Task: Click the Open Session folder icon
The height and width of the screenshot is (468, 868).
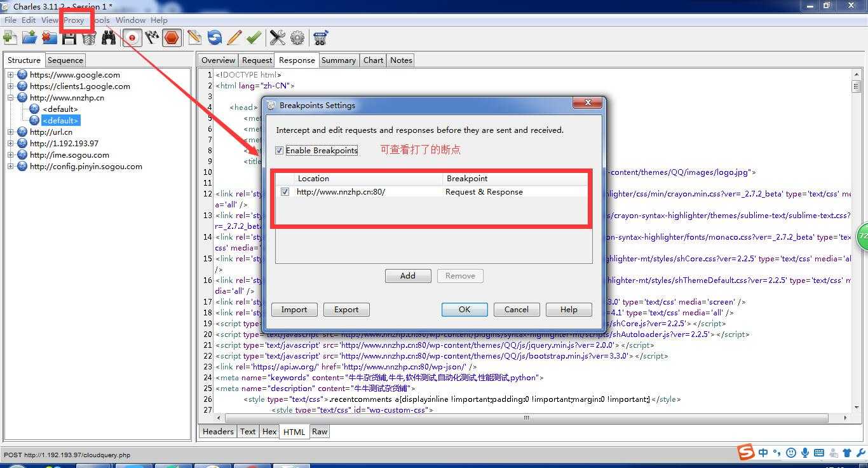Action: [x=29, y=38]
